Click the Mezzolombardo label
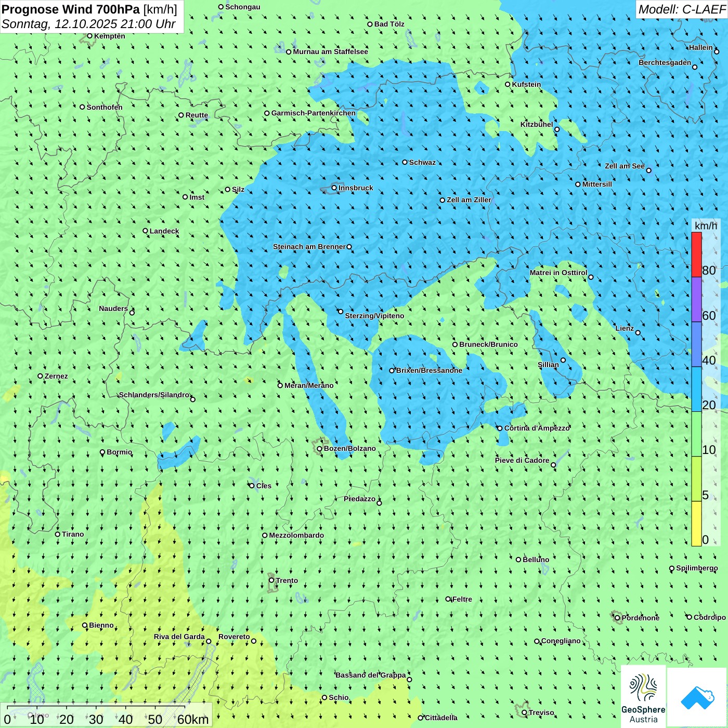The width and height of the screenshot is (728, 728). tap(296, 535)
